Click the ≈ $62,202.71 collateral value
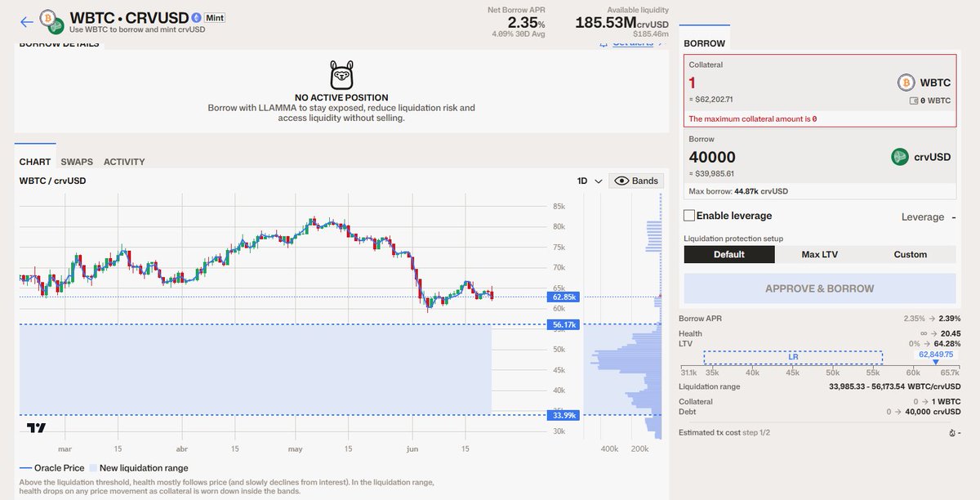Viewport: 980px width, 500px height. (712, 99)
